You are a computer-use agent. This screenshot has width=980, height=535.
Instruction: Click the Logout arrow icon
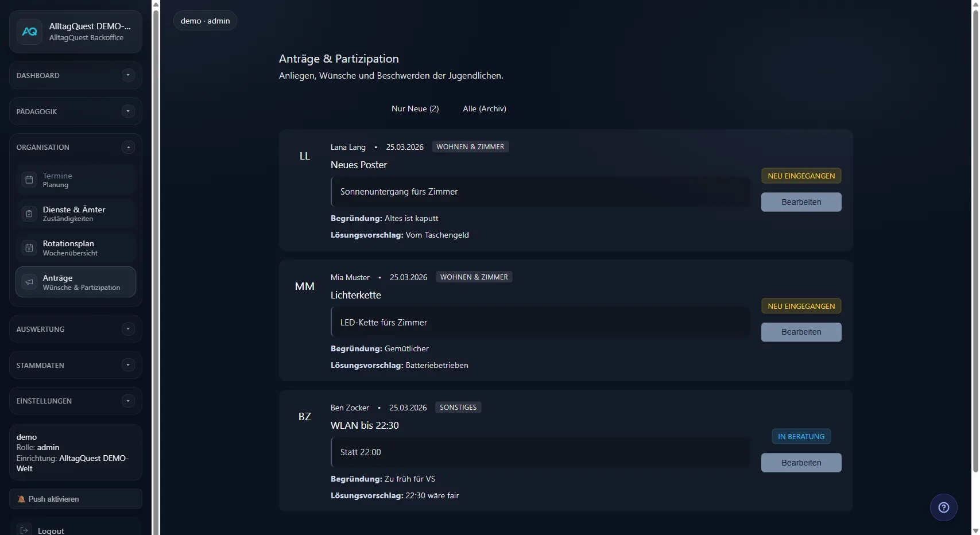[24, 530]
